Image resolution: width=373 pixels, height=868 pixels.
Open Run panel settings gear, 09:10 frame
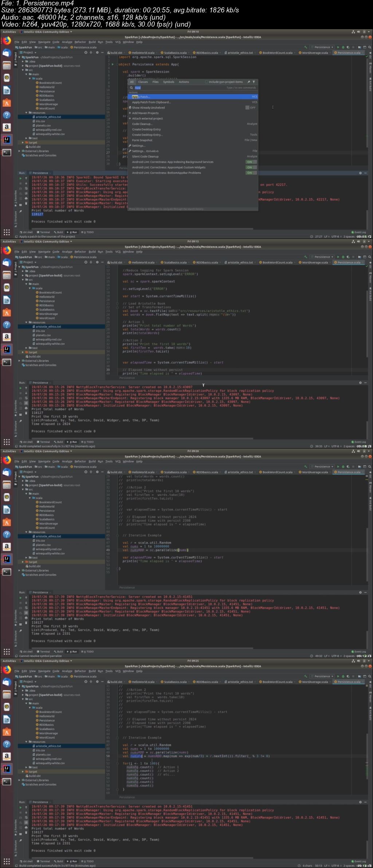tap(360, 173)
